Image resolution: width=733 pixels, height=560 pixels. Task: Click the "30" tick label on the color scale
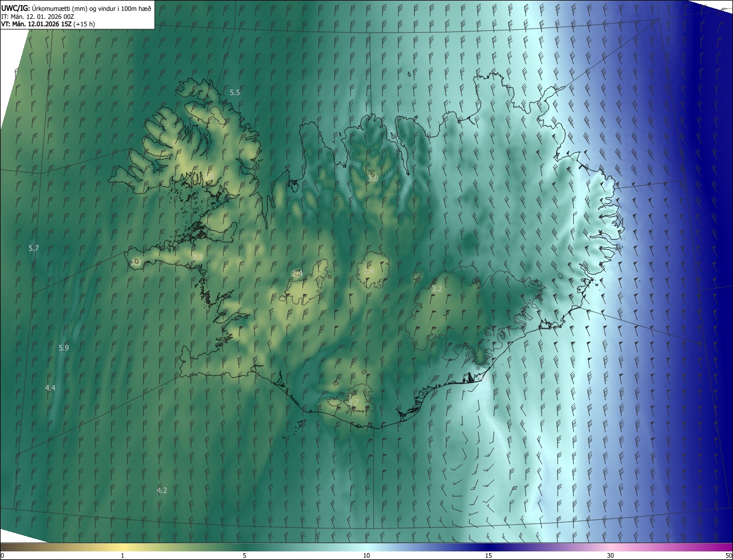click(x=610, y=555)
